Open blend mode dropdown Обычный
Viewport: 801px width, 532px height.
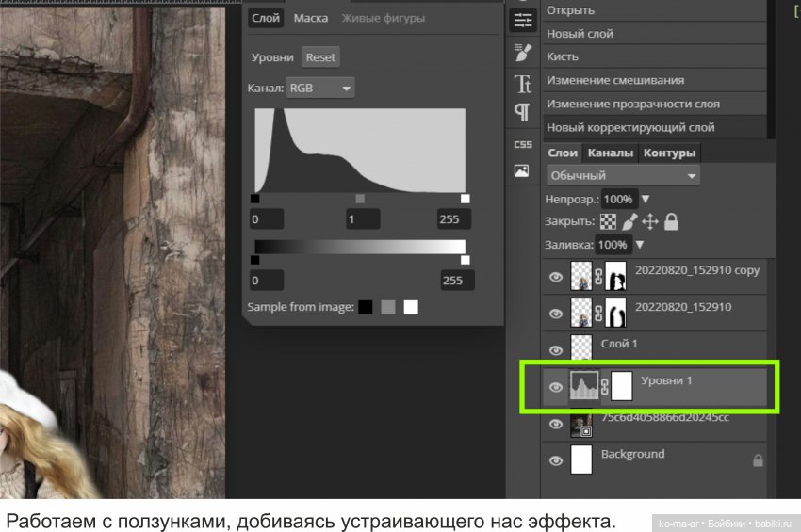pos(623,176)
